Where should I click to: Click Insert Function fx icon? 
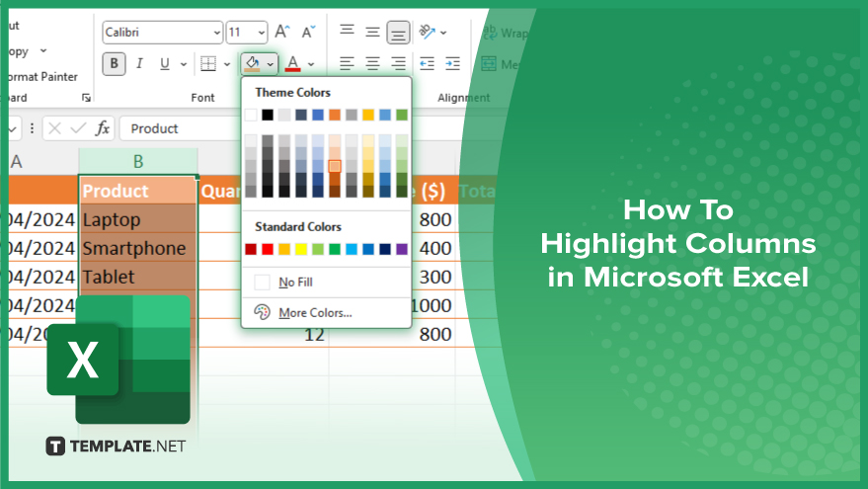click(103, 128)
